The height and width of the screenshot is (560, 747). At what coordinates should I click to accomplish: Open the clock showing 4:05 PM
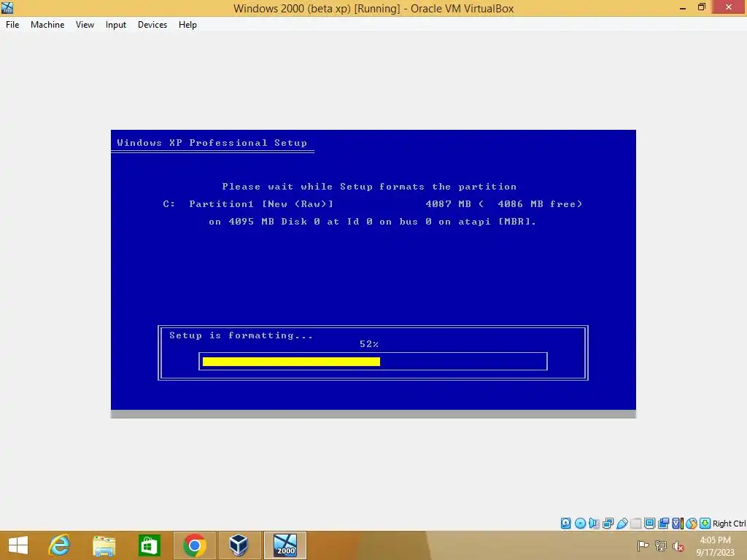(x=715, y=545)
